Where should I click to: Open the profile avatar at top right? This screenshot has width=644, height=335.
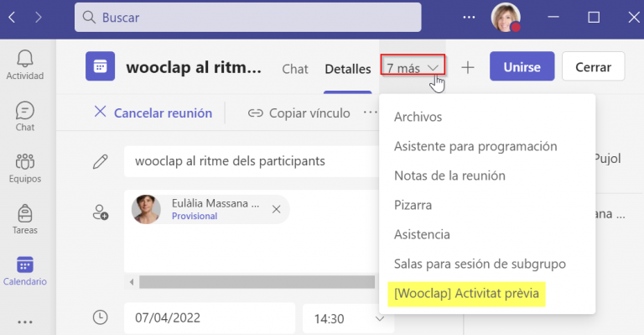point(506,18)
